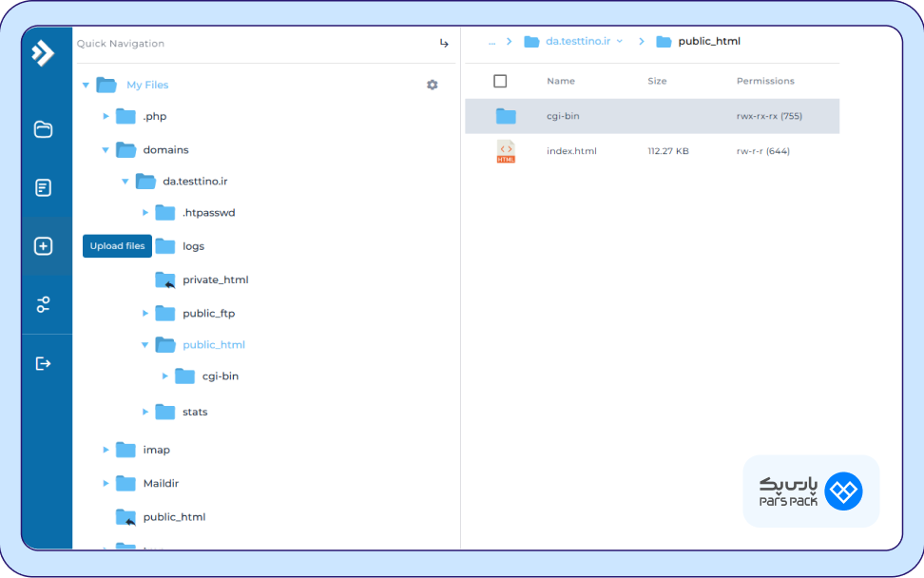Viewport: 924px width, 578px height.
Task: Click the DirectAdmin logo icon
Action: pos(43,53)
